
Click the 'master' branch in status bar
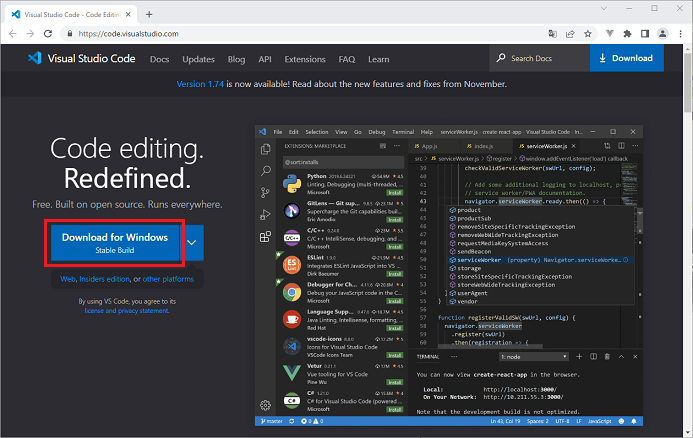coord(272,421)
